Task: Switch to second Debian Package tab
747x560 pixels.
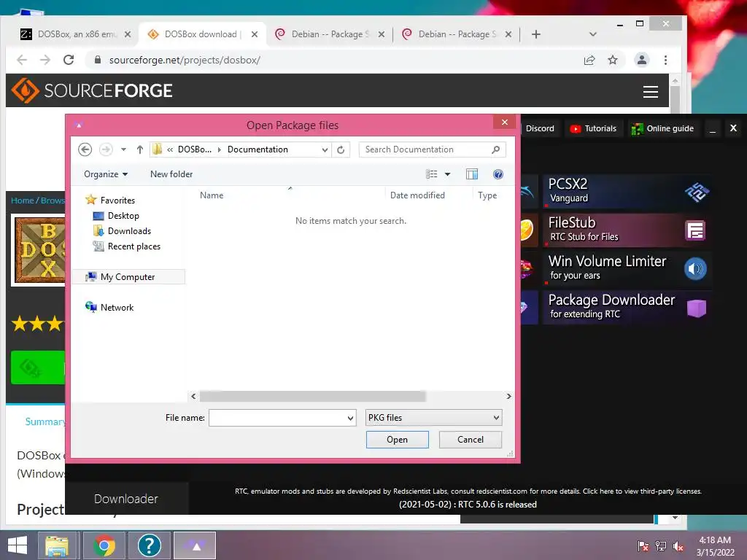Action: tap(457, 34)
